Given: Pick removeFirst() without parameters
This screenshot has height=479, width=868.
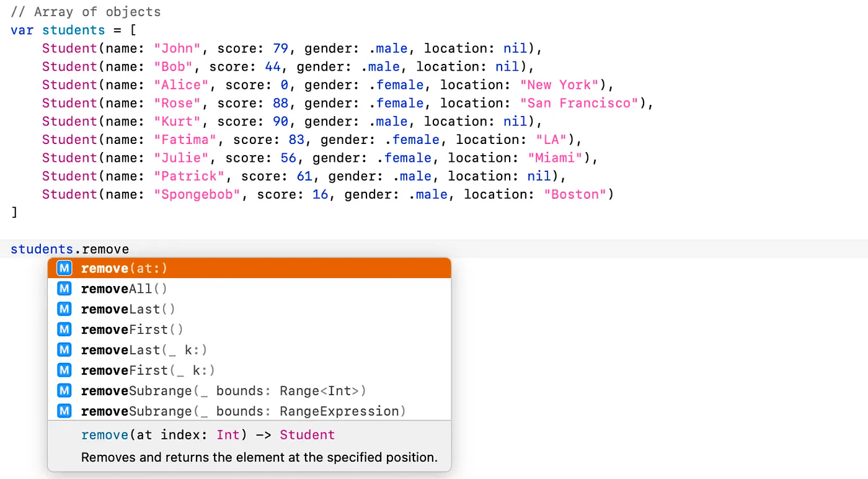Looking at the screenshot, I should click(x=249, y=329).
